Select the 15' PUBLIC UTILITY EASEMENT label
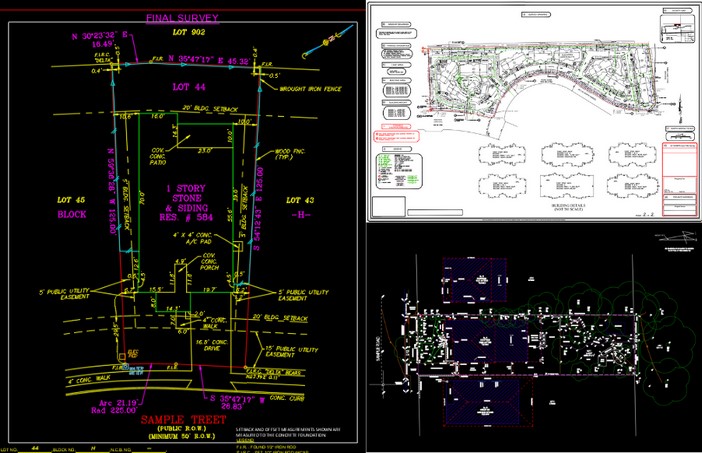702x453 pixels. [x=291, y=351]
